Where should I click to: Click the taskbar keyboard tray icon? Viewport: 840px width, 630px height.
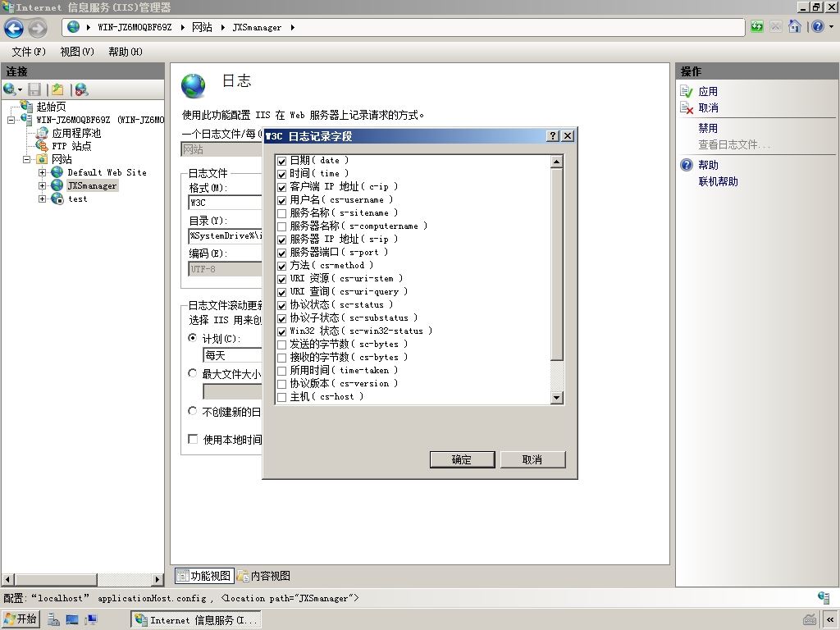[810, 620]
